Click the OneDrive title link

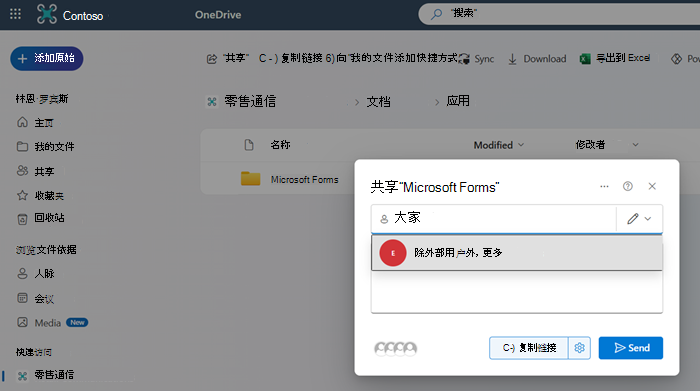coord(218,15)
